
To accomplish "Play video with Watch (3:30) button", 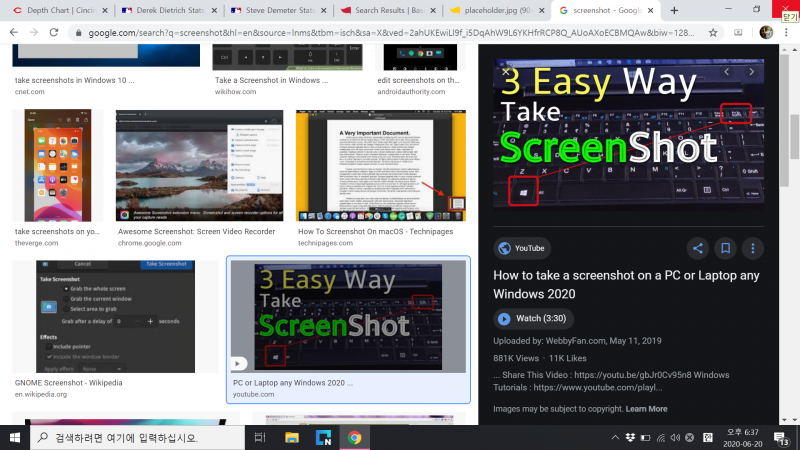I will click(x=533, y=319).
